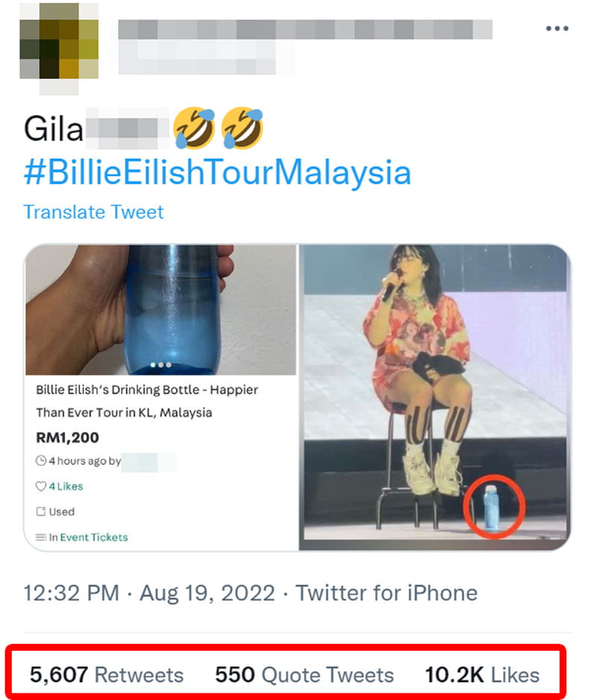
Task: View the 10.2K Likes list
Action: 482,675
